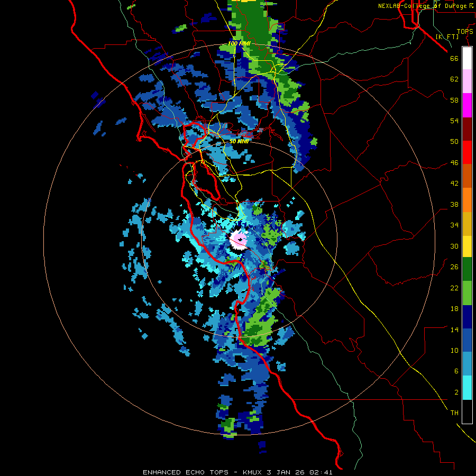Click the 100 NMI range ring label
This screenshot has height=476, width=476.
pos(239,43)
